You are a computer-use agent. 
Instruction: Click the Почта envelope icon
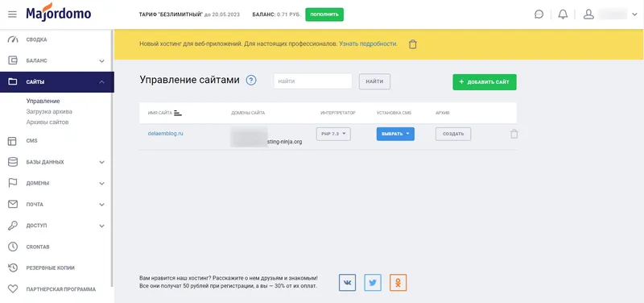pos(13,205)
